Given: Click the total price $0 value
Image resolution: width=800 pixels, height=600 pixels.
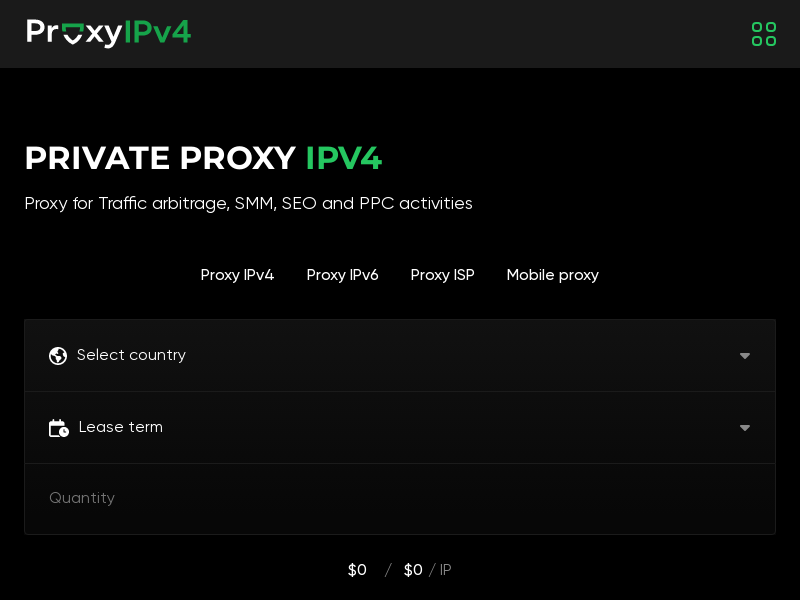Looking at the screenshot, I should point(357,570).
